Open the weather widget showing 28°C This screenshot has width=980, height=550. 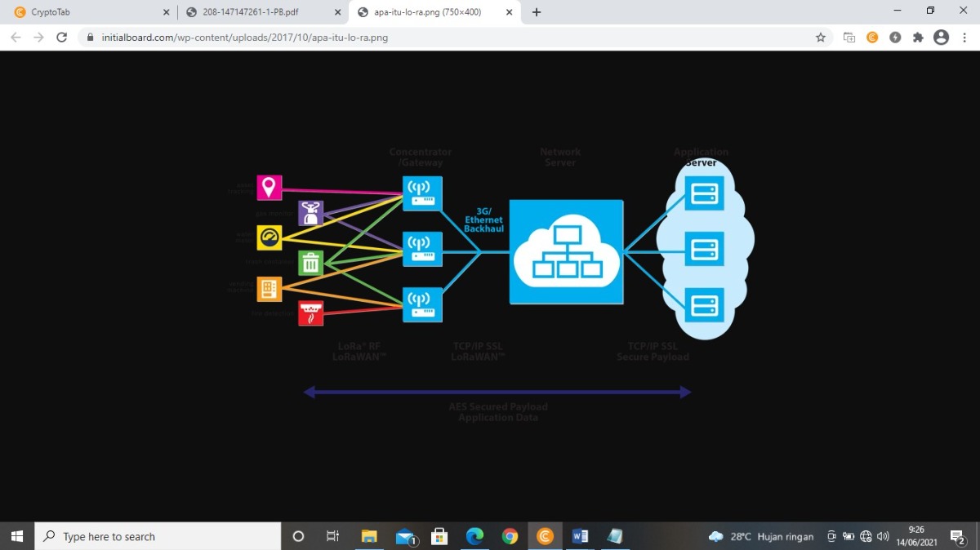[761, 536]
